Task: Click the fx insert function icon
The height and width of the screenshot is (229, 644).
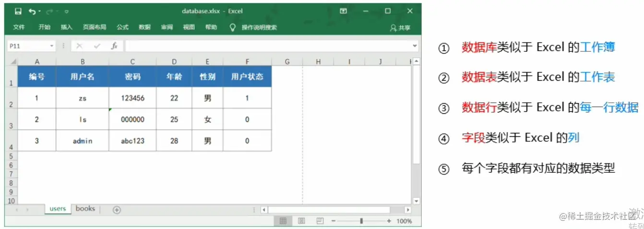Action: pyautogui.click(x=114, y=46)
